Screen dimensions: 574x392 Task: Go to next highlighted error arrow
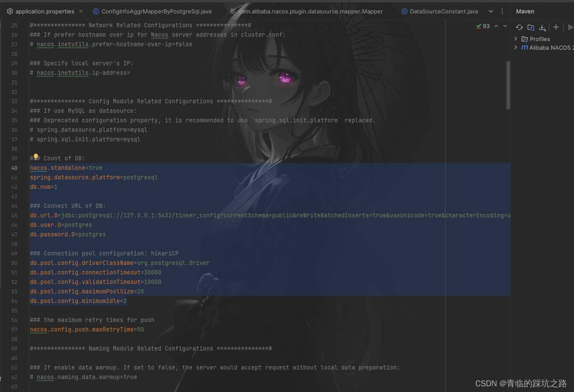(505, 26)
